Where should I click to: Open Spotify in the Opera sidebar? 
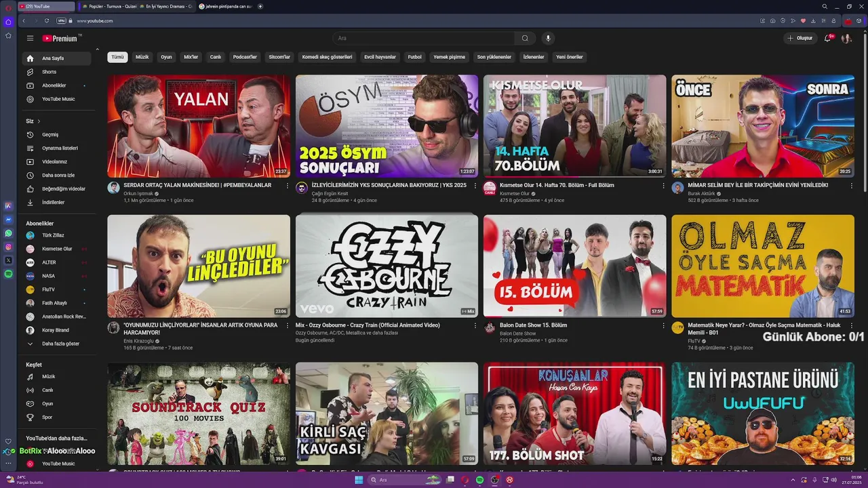[x=8, y=274]
